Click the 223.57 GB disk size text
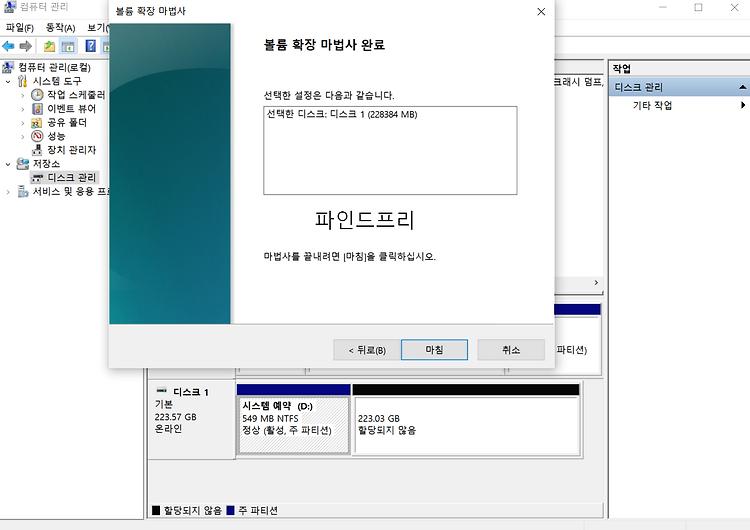 [176, 417]
